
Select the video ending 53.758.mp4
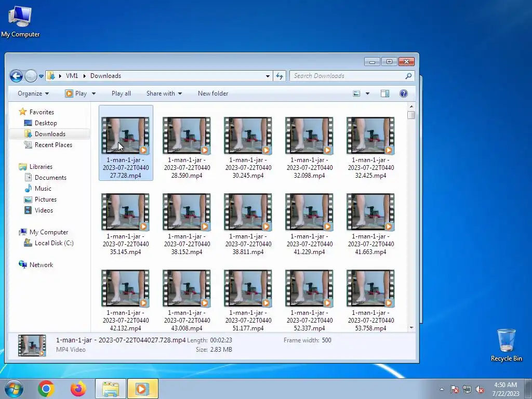(x=370, y=300)
